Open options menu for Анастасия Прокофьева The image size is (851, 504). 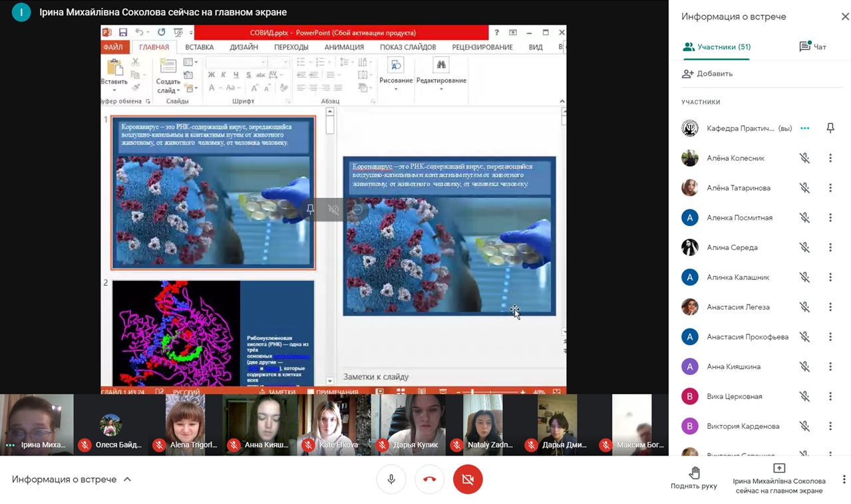[x=830, y=337]
